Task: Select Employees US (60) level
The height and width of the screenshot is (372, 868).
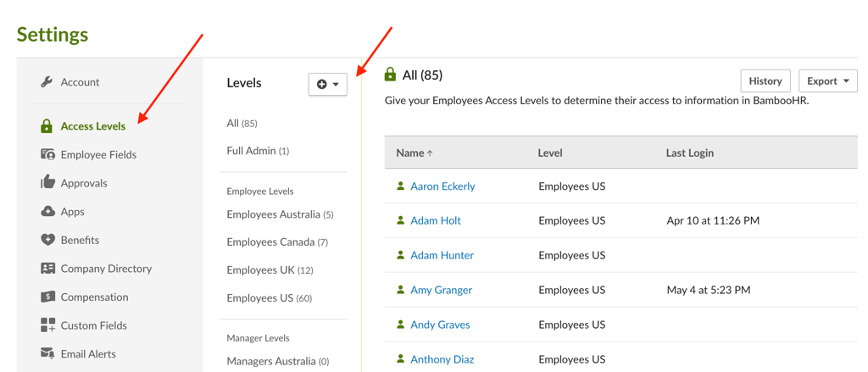Action: pos(270,297)
